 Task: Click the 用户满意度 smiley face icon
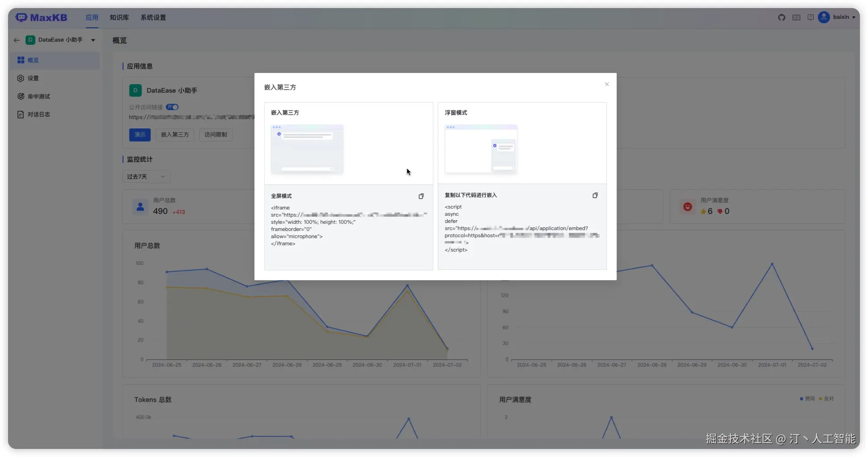tap(688, 207)
